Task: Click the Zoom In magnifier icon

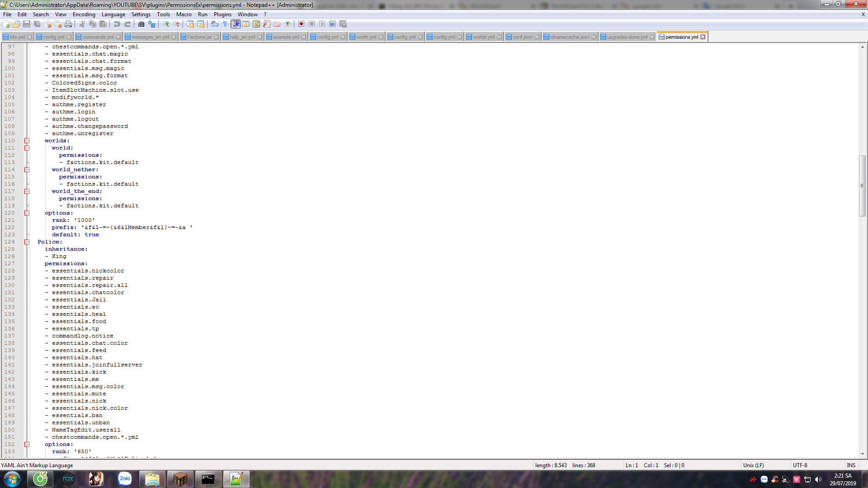Action: click(166, 24)
